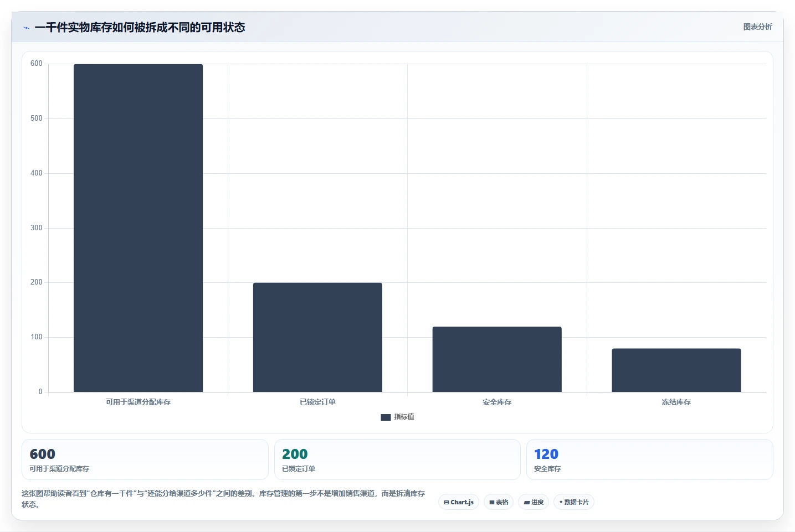
Task: Click the 进度 tag
Action: click(x=534, y=502)
